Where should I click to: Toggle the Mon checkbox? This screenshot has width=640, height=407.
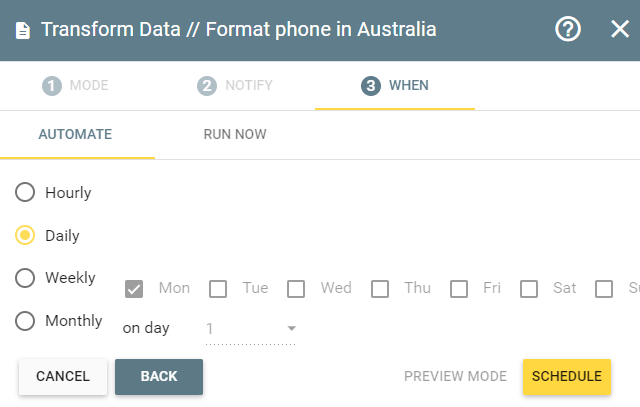tap(134, 289)
